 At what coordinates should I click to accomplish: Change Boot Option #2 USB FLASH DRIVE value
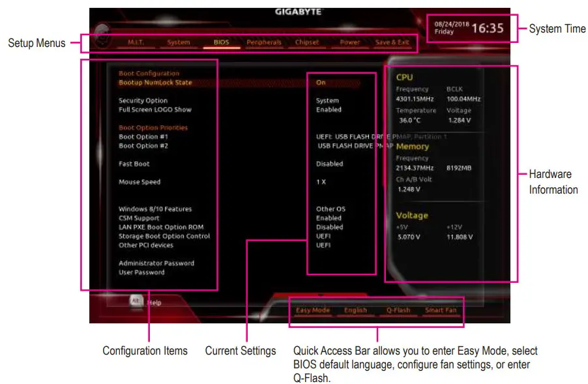(355, 146)
